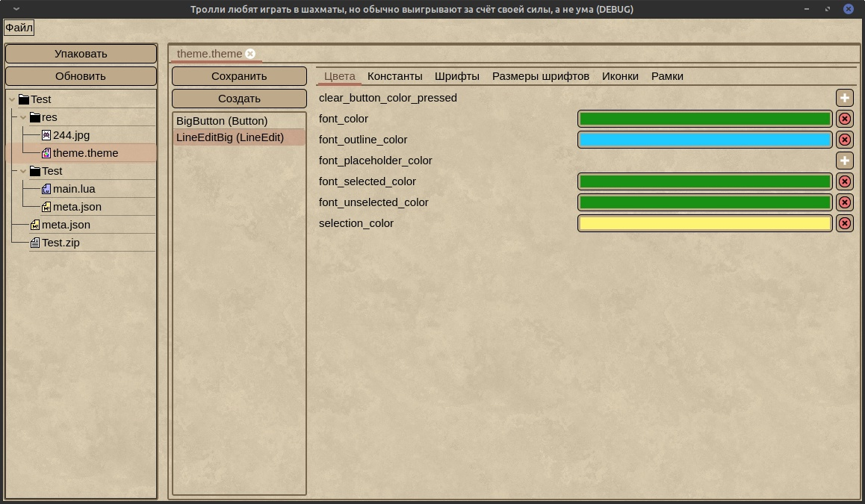Click the theme.theme file icon in tree

pyautogui.click(x=46, y=153)
